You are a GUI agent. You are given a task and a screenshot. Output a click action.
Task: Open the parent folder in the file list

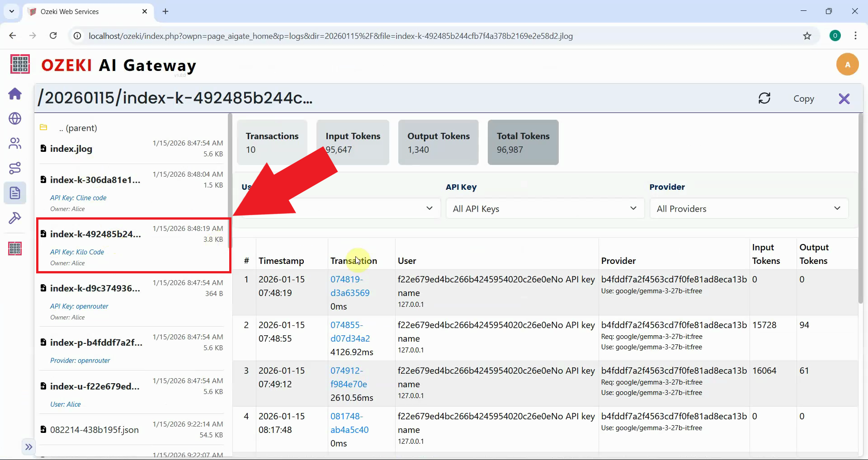click(x=78, y=128)
